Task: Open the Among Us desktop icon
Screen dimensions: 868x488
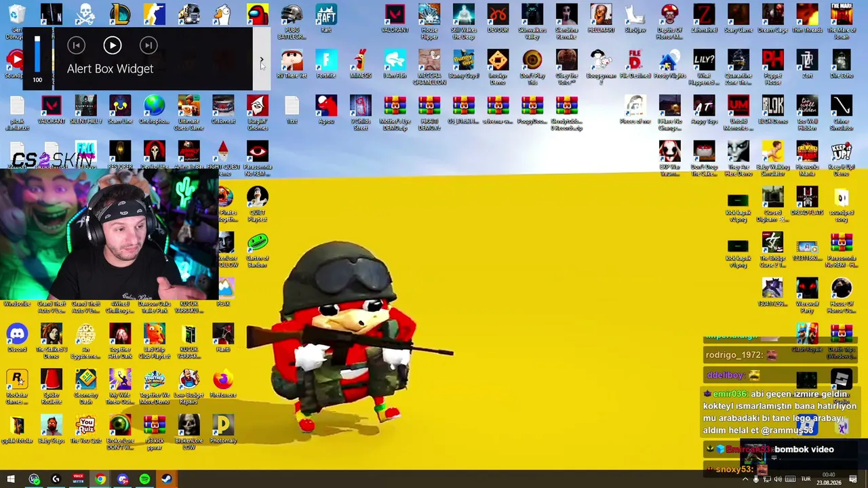Action: [258, 15]
